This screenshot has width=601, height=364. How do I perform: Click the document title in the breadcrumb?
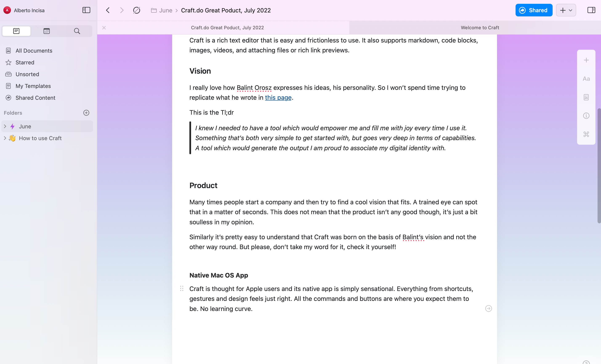pyautogui.click(x=226, y=10)
